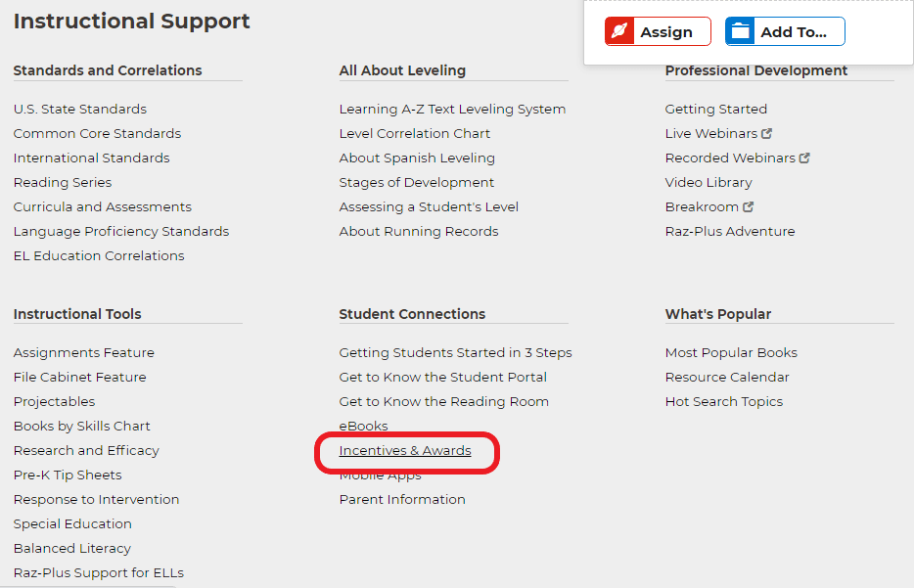Open the Assignments Feature link
Image resolution: width=914 pixels, height=588 pixels.
point(84,353)
